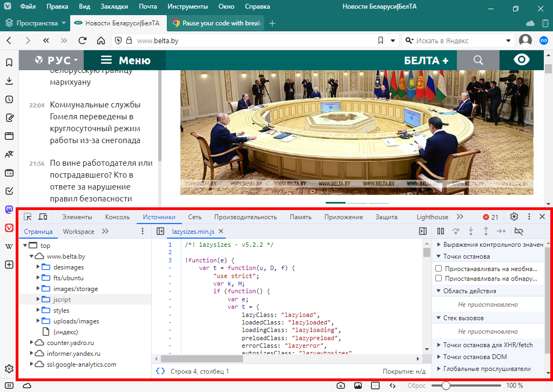The width and height of the screenshot is (553, 392).
Task: Expand the counter.yadro.ru tree node
Action: (x=32, y=343)
